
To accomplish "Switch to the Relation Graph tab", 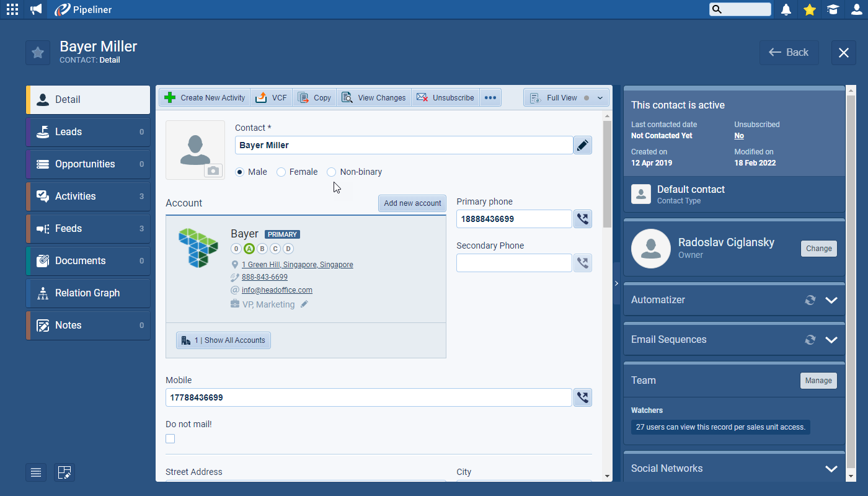I will (88, 293).
